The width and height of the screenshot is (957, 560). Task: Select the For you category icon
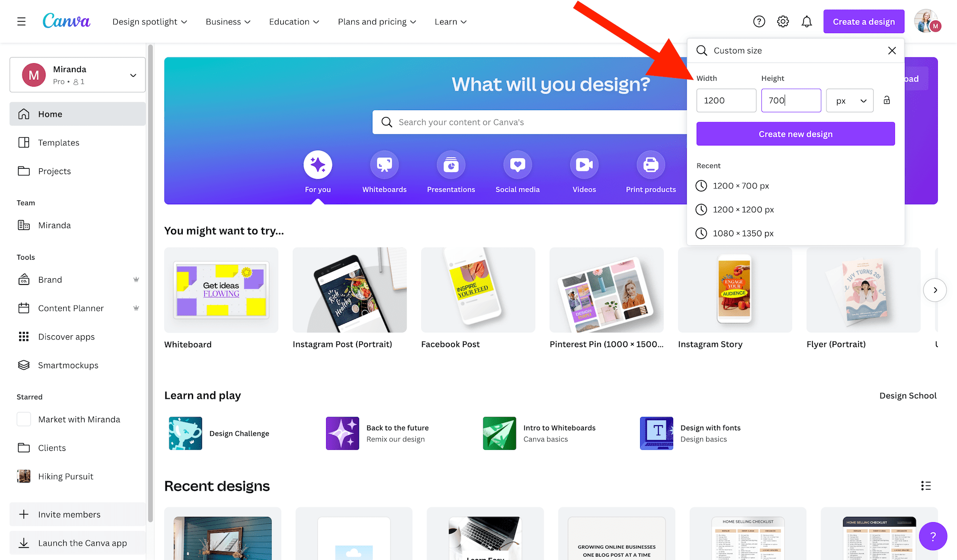coord(318,165)
